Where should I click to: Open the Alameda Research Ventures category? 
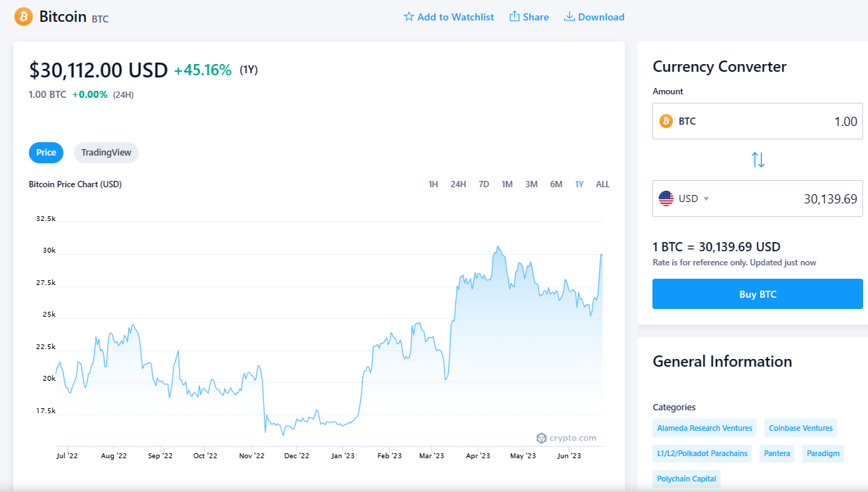(705, 428)
